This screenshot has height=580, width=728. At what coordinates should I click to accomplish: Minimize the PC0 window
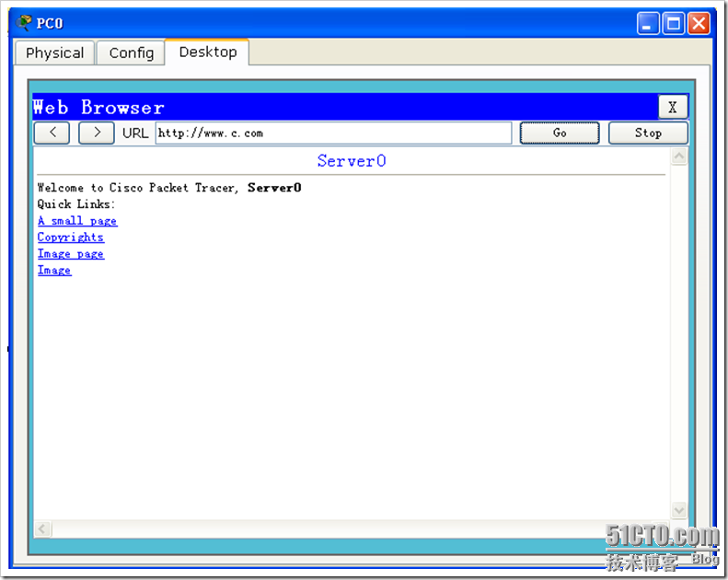(x=648, y=23)
